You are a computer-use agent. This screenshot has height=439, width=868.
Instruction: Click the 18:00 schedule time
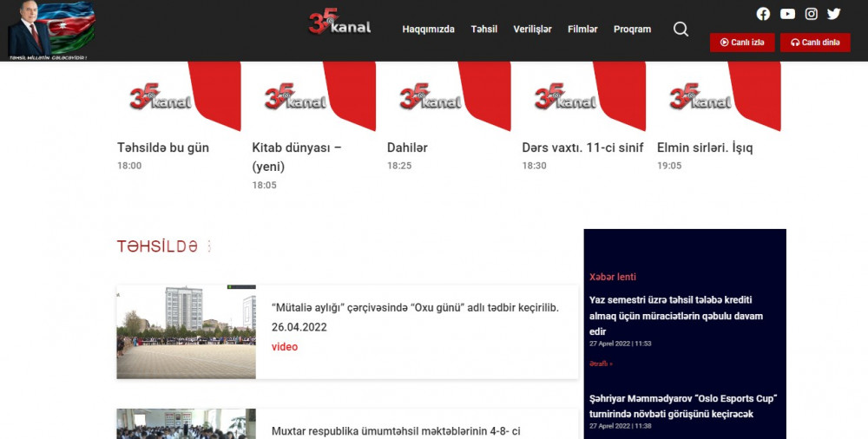tap(129, 166)
